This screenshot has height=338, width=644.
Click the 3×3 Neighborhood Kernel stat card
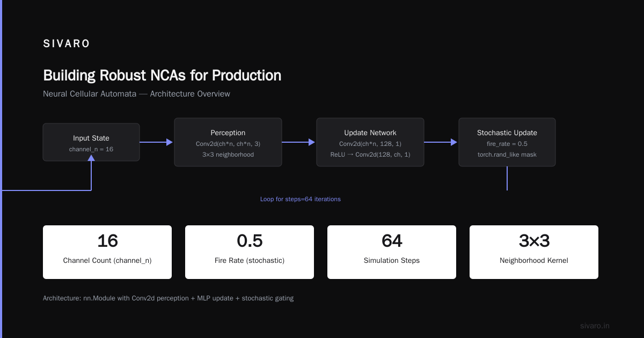[x=534, y=252]
